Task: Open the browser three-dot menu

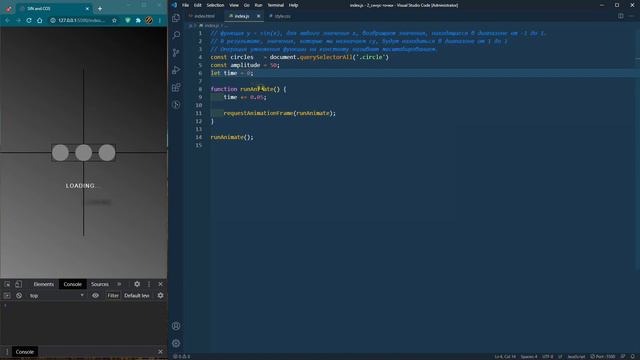Action: pyautogui.click(x=160, y=20)
